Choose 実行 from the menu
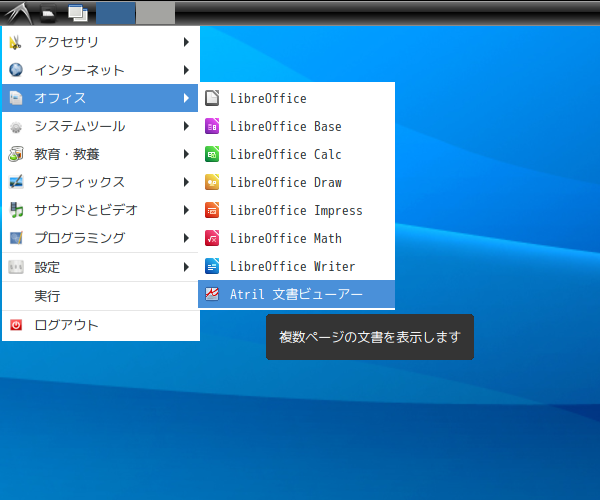The height and width of the screenshot is (500, 600). 101,296
